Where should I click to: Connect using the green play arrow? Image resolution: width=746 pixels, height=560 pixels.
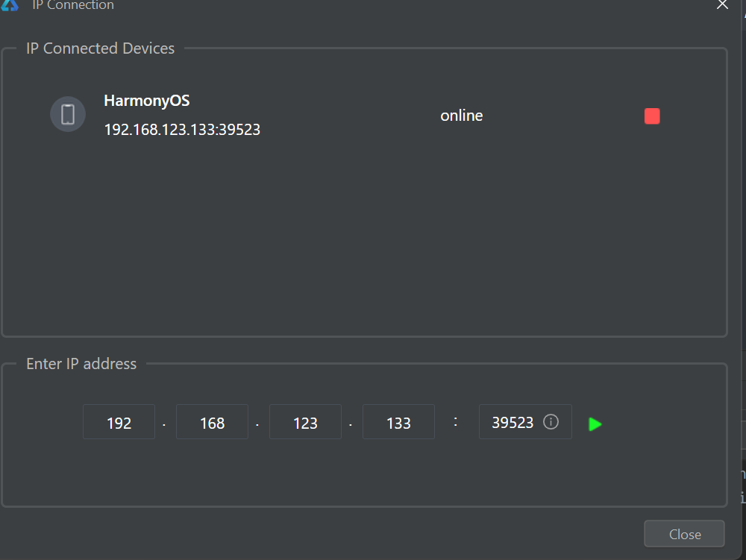[x=595, y=424]
